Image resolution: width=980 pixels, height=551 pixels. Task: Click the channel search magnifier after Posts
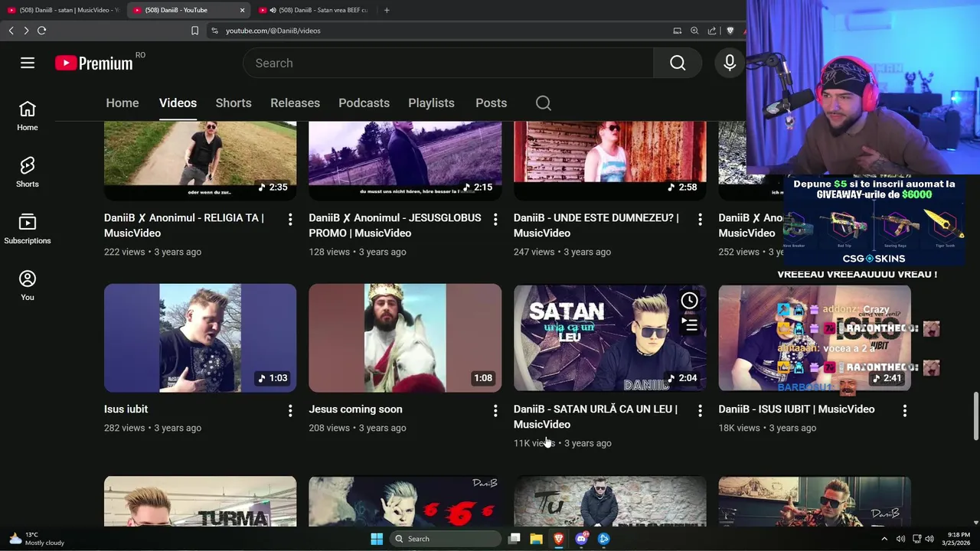(x=544, y=103)
